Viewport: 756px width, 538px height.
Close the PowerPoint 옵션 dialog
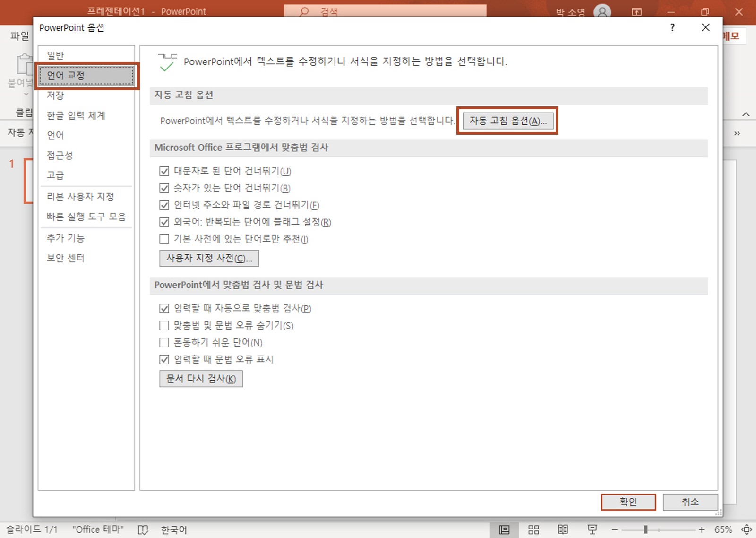click(705, 27)
